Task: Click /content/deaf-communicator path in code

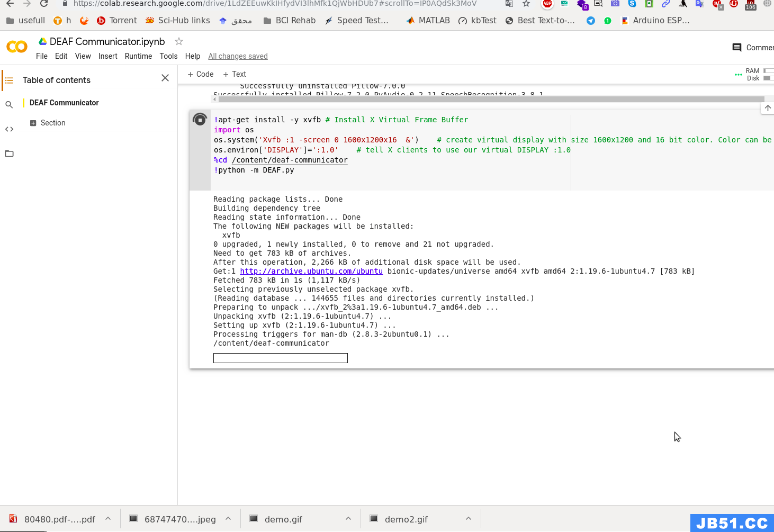Action: (290, 160)
